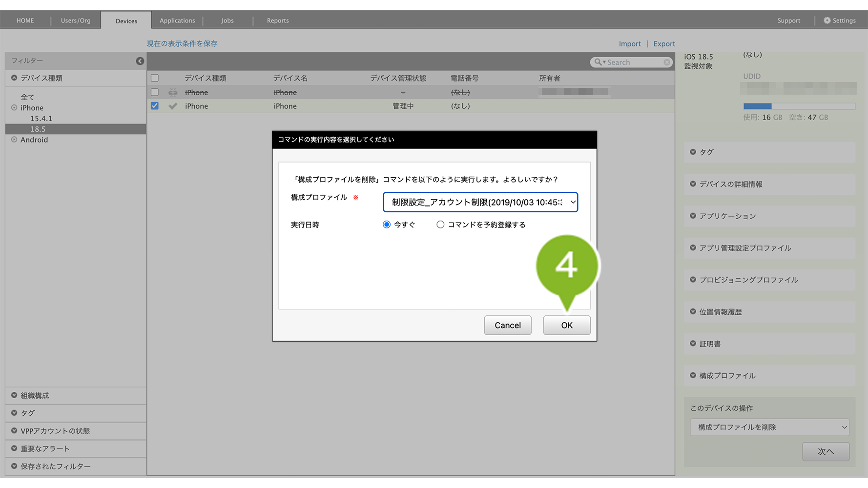This screenshot has width=868, height=488.
Task: Open the Reports tab
Action: [x=278, y=20]
